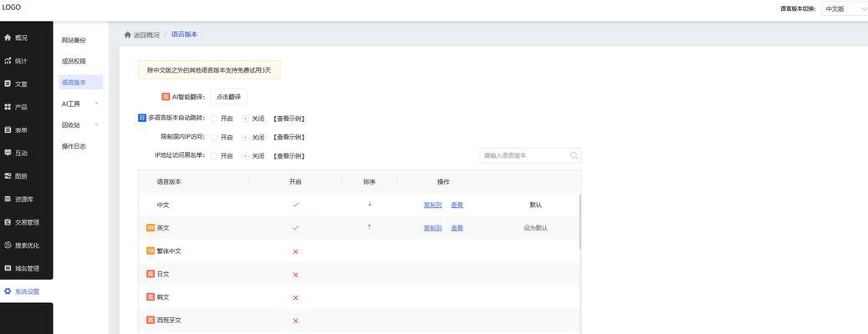Open 统计 statistics chart icon
The width and height of the screenshot is (868, 334).
(8, 61)
